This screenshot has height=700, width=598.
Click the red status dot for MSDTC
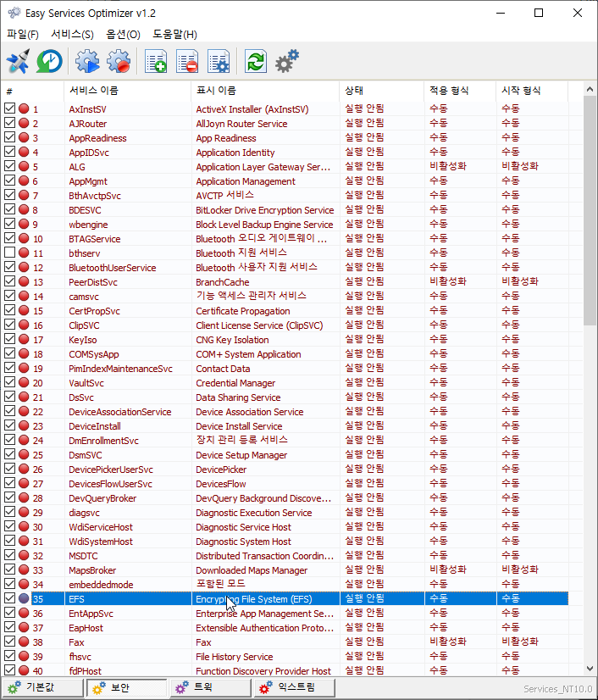pyautogui.click(x=24, y=555)
